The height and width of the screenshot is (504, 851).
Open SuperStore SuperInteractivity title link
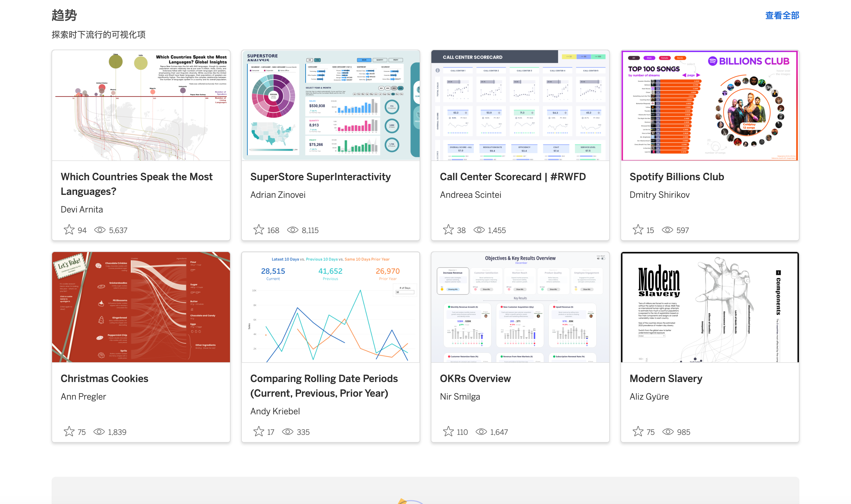coord(320,177)
